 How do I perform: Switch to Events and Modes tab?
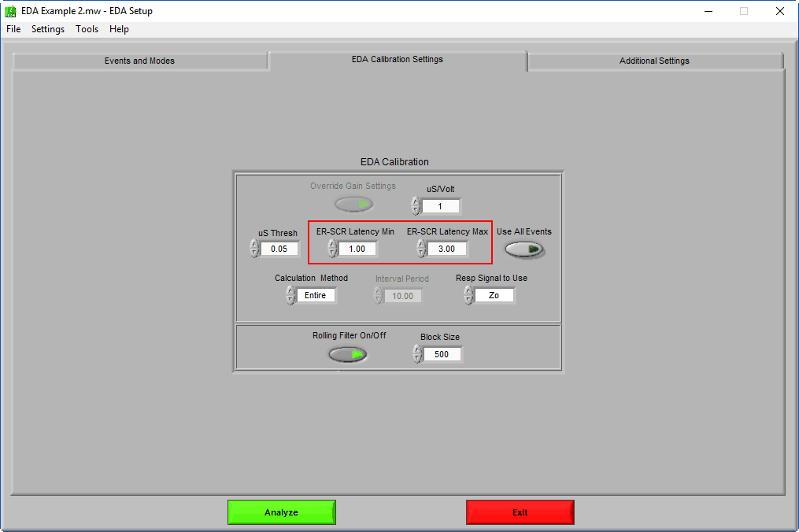tap(139, 61)
